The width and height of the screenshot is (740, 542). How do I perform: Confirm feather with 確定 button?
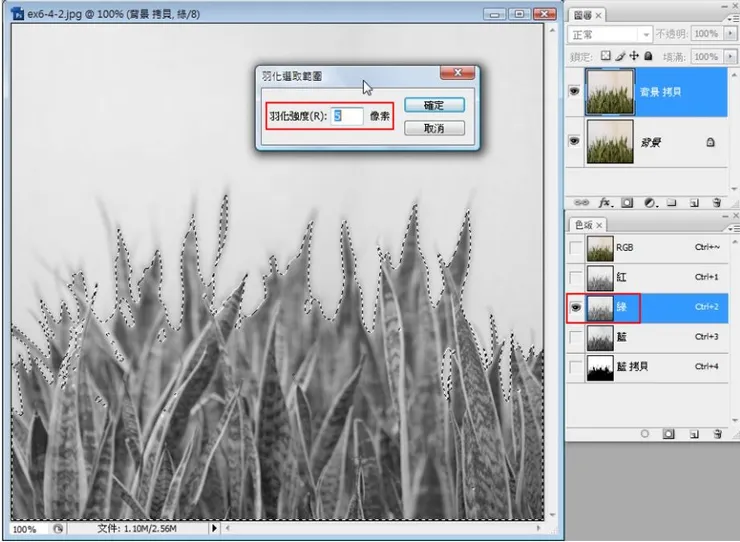click(x=433, y=105)
